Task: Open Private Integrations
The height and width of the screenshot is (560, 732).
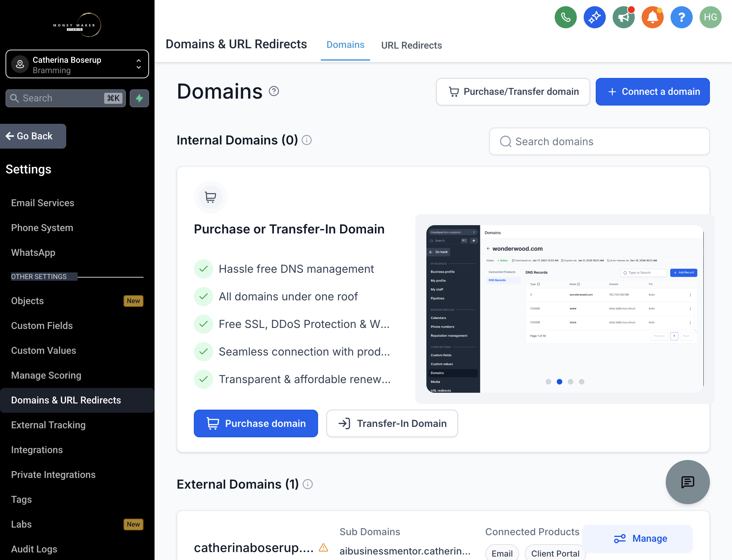Action: click(53, 474)
